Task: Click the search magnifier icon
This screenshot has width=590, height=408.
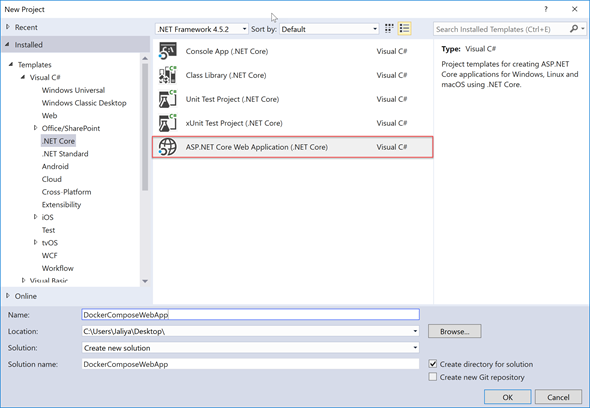Action: click(x=574, y=29)
